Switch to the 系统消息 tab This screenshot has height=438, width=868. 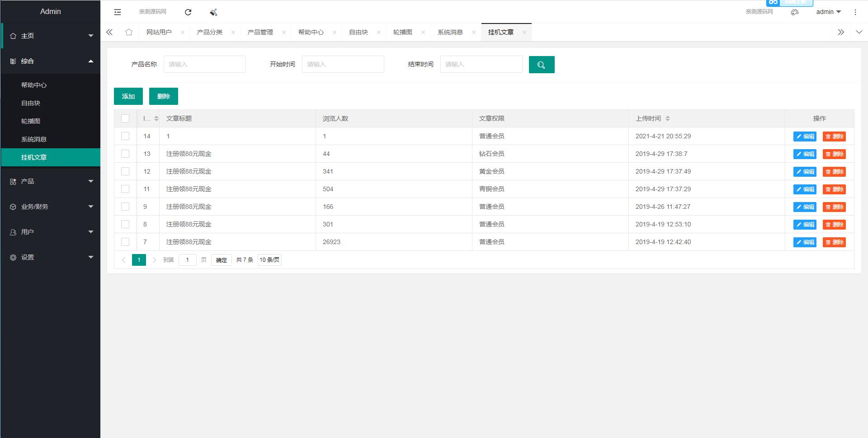(x=450, y=32)
